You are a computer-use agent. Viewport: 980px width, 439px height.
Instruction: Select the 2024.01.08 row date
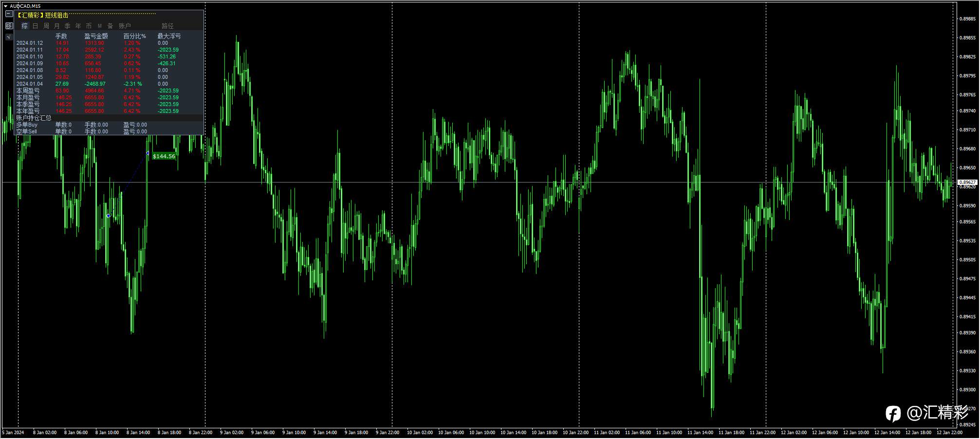pyautogui.click(x=30, y=70)
